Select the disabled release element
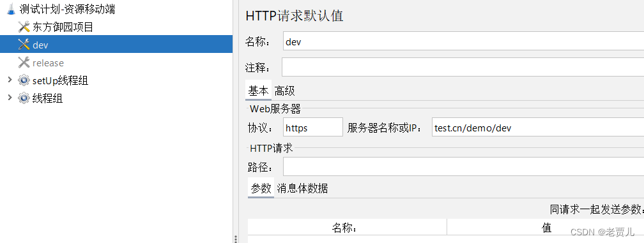Image resolution: width=644 pixels, height=243 pixels. (x=48, y=63)
